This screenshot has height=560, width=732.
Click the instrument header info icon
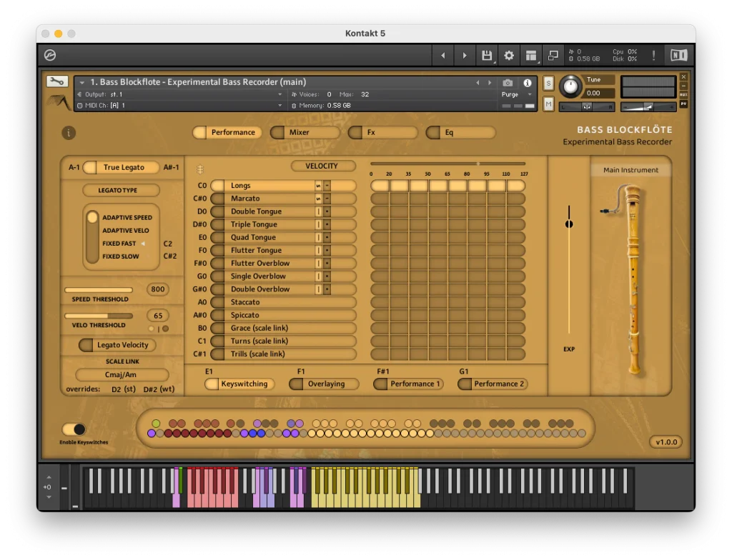coord(527,82)
